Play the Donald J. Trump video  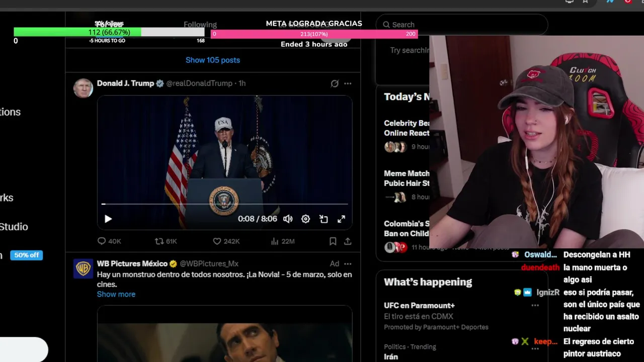tap(108, 219)
